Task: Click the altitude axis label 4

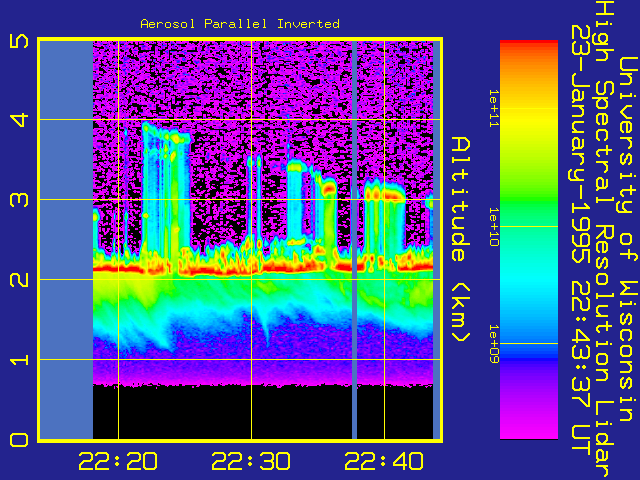Action: tap(19, 120)
